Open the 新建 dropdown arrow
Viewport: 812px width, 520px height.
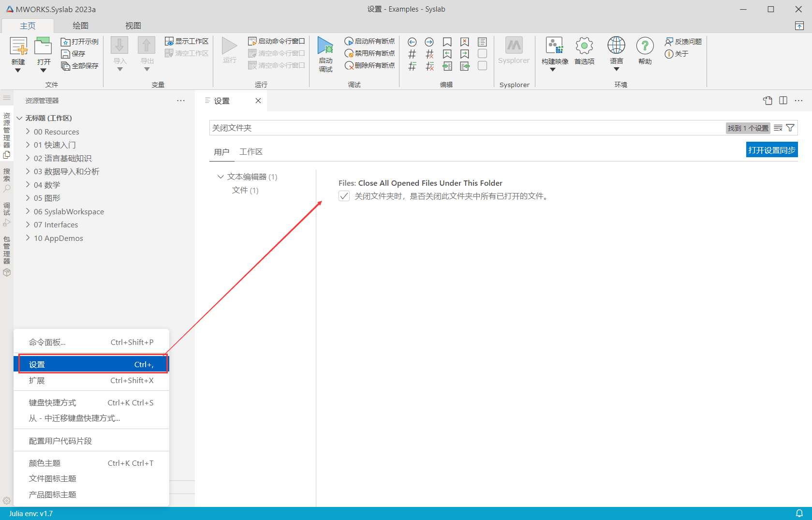tap(18, 71)
